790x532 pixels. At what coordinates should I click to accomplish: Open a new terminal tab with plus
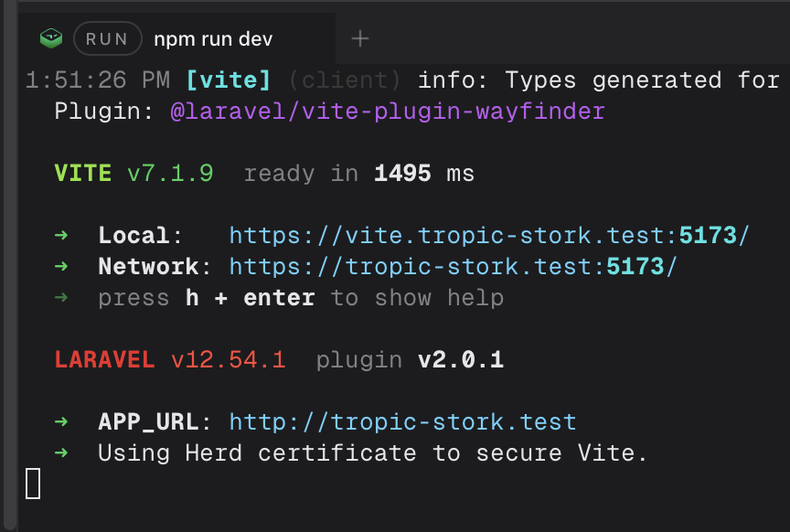tap(360, 38)
